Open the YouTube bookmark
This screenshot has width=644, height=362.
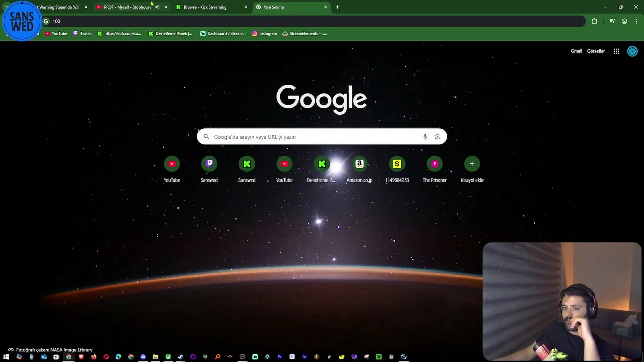click(x=56, y=34)
